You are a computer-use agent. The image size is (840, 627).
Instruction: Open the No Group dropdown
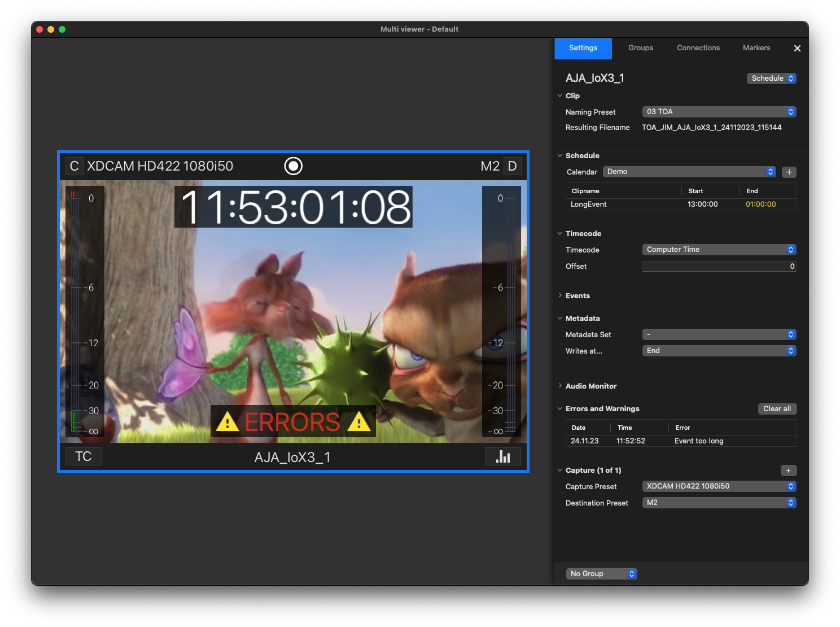(x=602, y=574)
